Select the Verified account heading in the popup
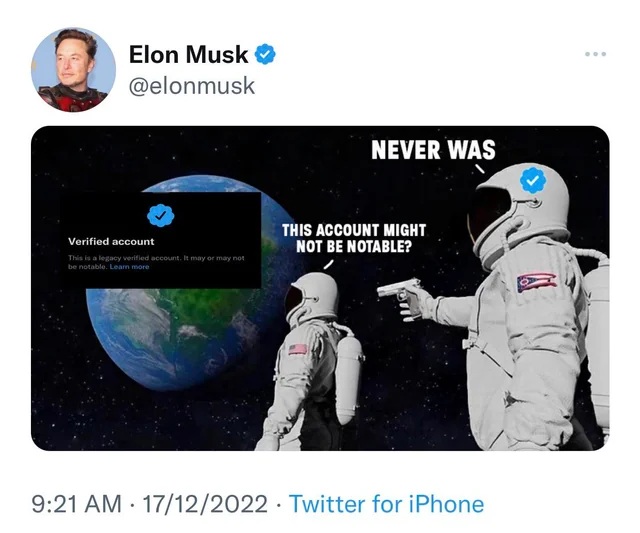 [111, 242]
